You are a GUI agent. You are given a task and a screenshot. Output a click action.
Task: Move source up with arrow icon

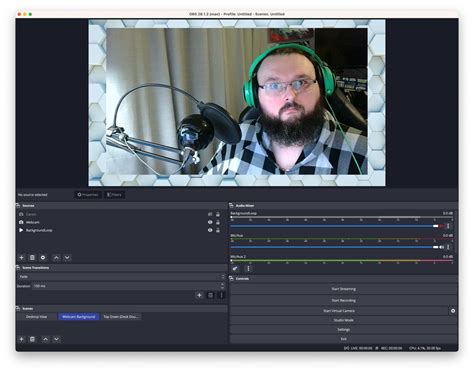coord(56,258)
